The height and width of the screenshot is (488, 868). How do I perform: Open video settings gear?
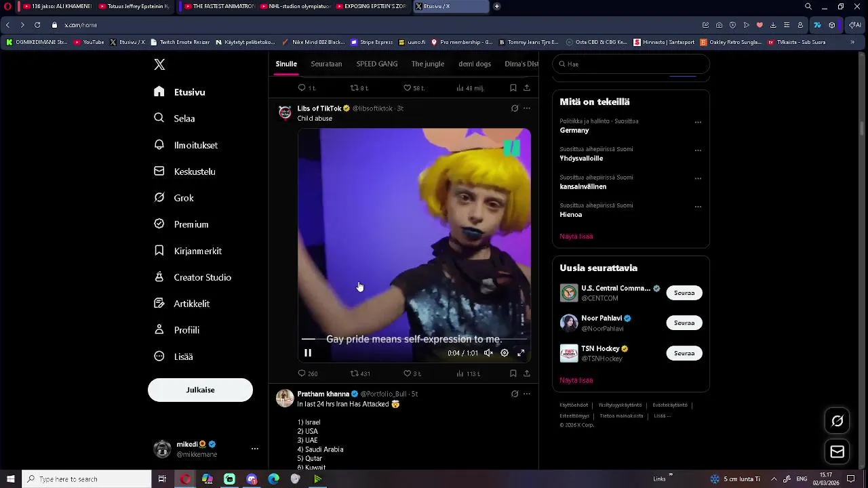coord(505,352)
